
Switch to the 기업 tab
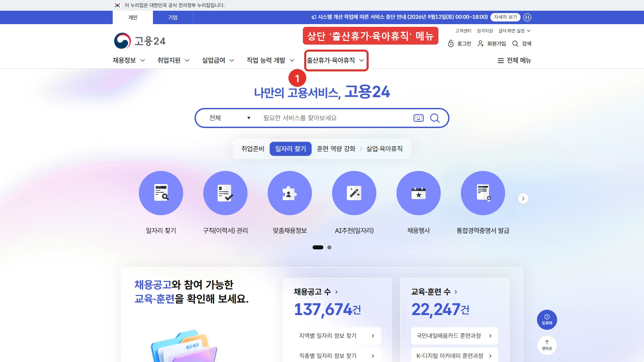[x=173, y=17]
